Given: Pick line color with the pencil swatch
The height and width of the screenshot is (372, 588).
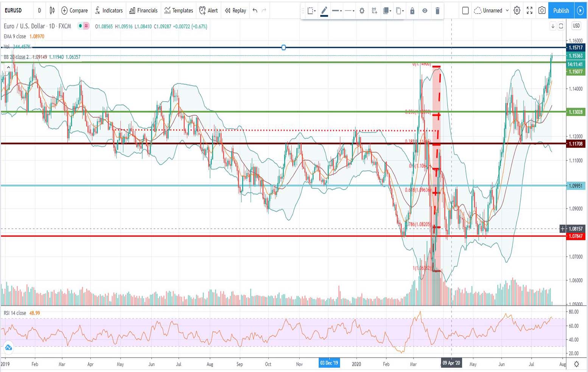Looking at the screenshot, I should pos(324,11).
